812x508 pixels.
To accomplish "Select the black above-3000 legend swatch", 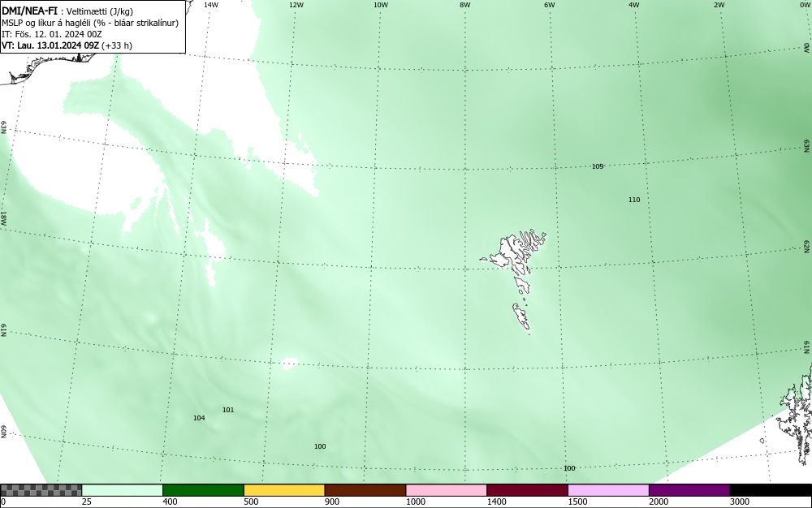I will pyautogui.click(x=771, y=490).
